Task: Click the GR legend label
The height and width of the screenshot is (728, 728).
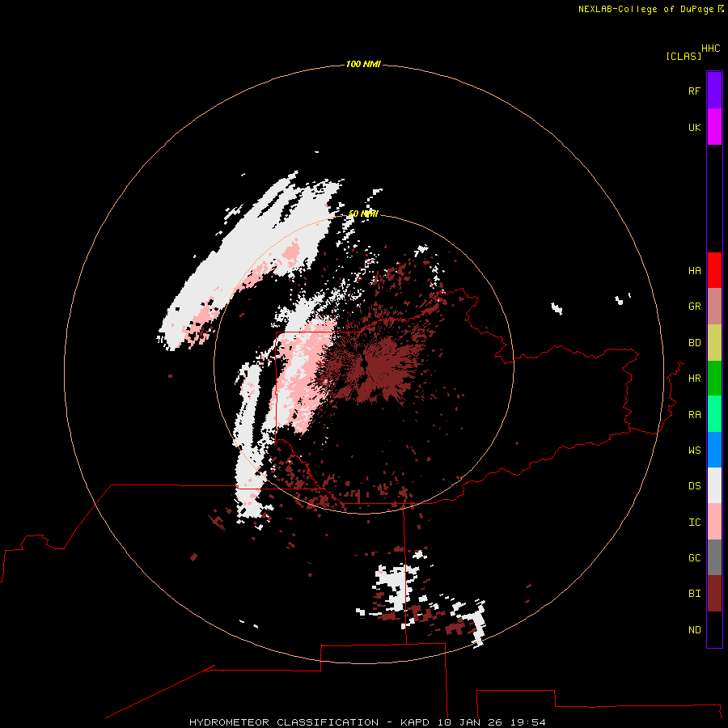Action: click(694, 307)
